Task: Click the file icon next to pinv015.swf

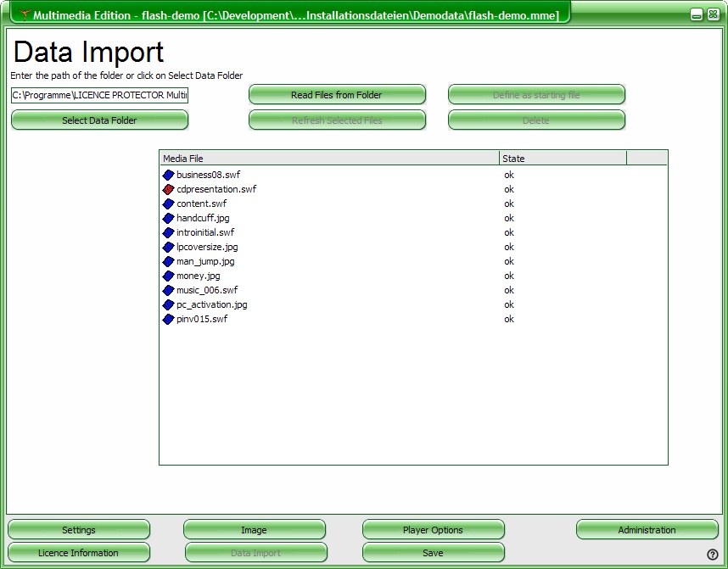Action: click(168, 319)
